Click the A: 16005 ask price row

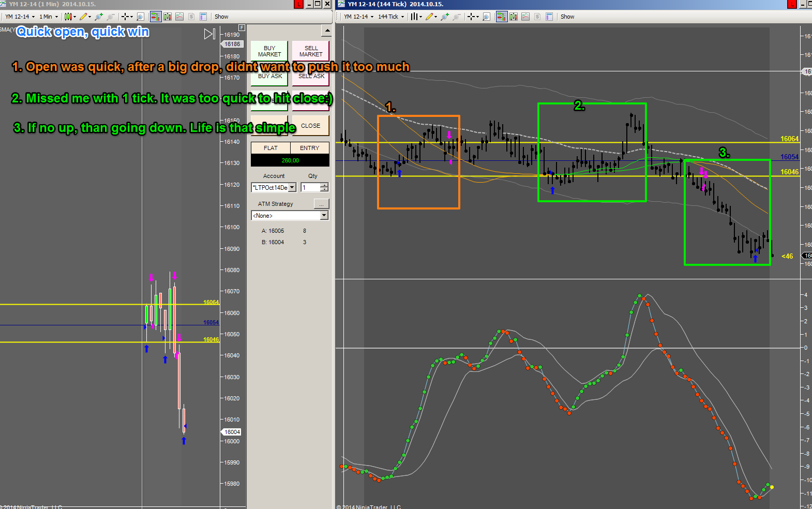pos(284,231)
